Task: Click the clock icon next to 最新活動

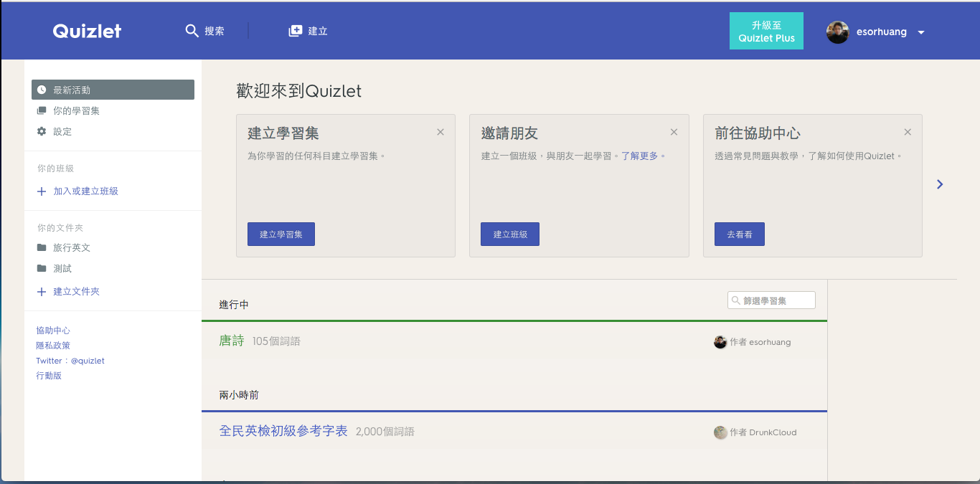Action: tap(42, 90)
